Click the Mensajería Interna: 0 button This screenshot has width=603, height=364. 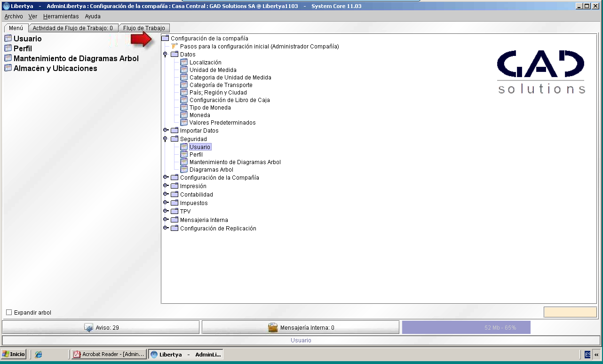coord(301,327)
